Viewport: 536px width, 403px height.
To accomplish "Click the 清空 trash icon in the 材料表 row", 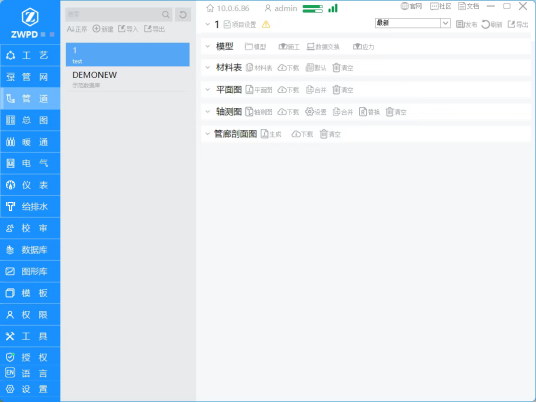I will pyautogui.click(x=336, y=68).
